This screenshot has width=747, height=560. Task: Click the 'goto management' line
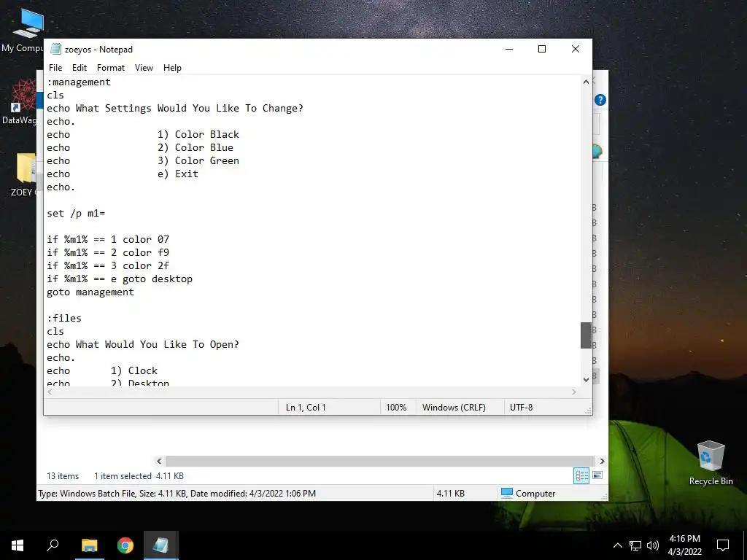tap(90, 292)
